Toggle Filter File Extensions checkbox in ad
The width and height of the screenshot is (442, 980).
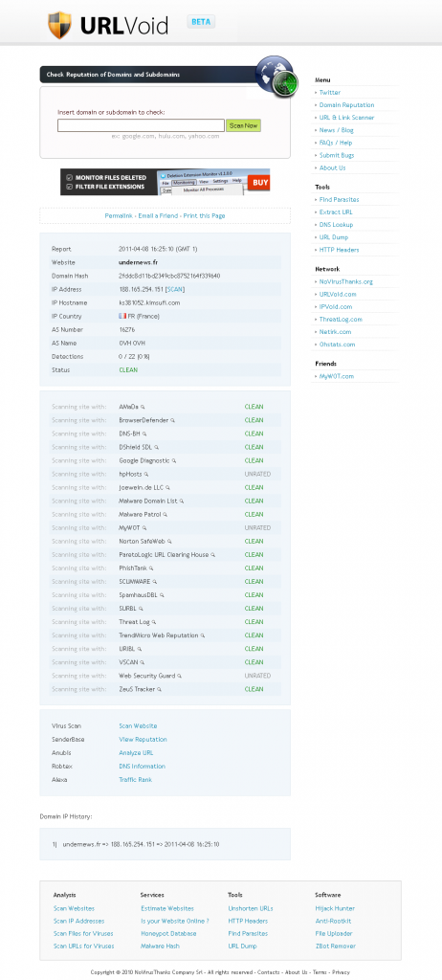click(70, 187)
